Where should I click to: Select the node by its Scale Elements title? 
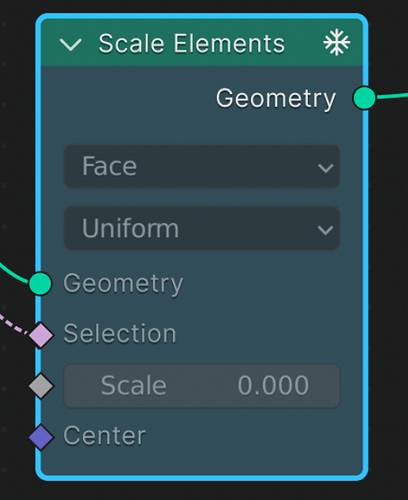click(192, 44)
